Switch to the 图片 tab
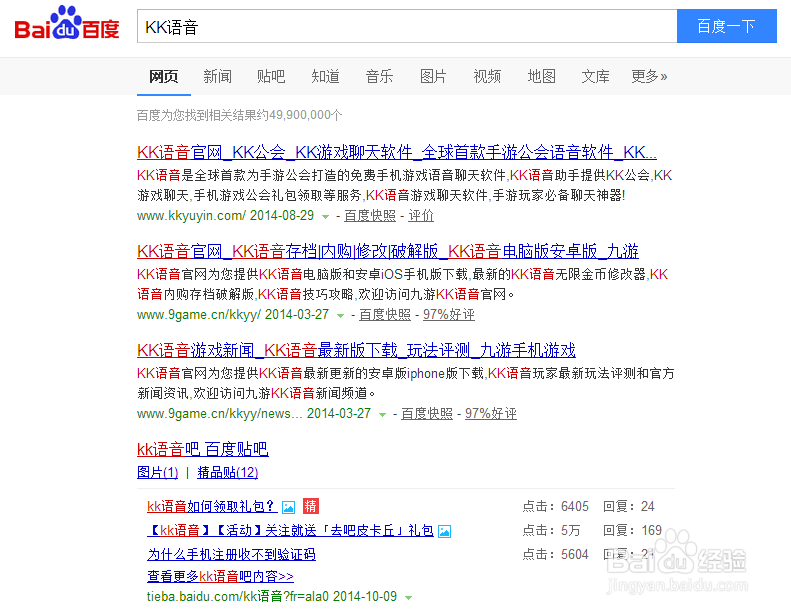Viewport: 791px width, 613px height. 433,77
